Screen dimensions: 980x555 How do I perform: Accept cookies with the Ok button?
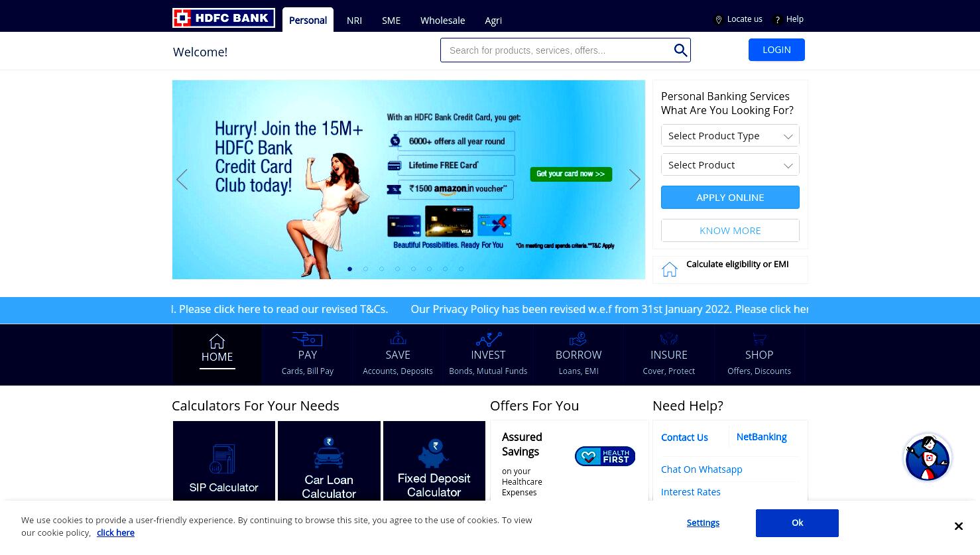[x=797, y=523]
